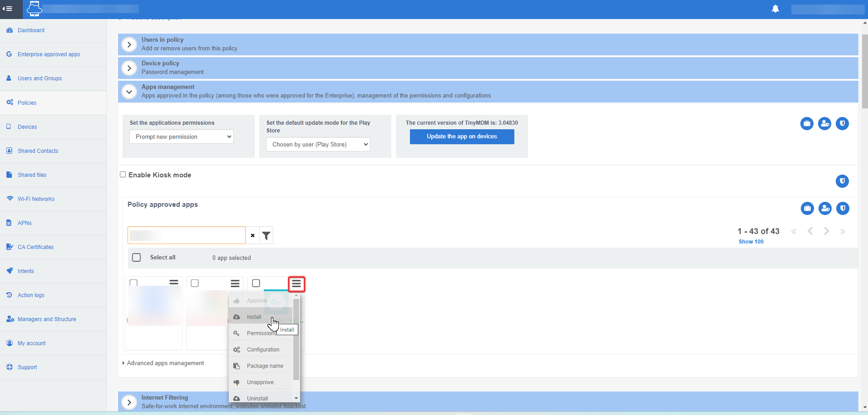Open the app filter funnel

tap(266, 235)
